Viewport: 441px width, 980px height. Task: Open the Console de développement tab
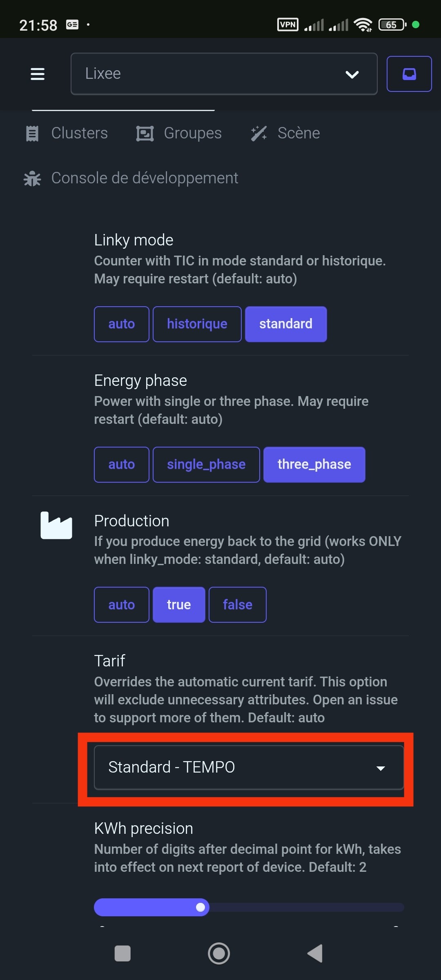pyautogui.click(x=145, y=178)
